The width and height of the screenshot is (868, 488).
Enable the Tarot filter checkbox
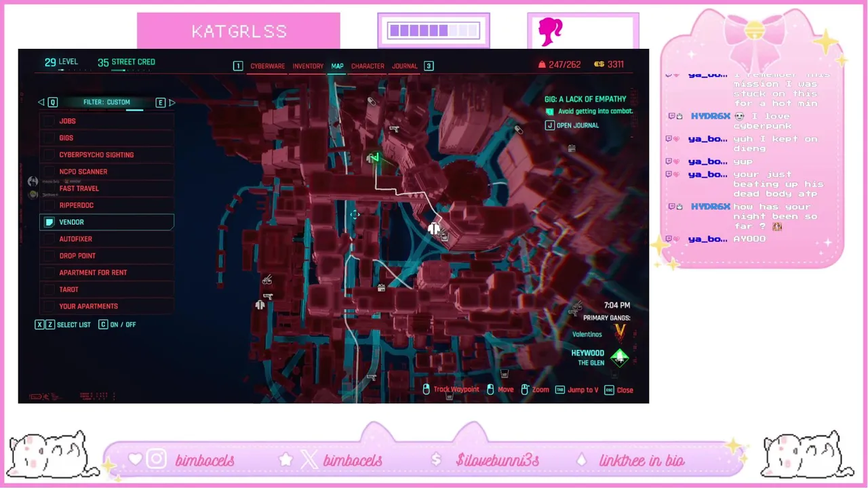49,289
